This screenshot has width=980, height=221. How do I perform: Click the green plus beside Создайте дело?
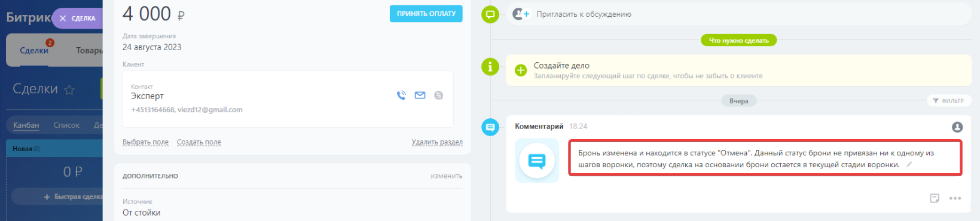[521, 70]
